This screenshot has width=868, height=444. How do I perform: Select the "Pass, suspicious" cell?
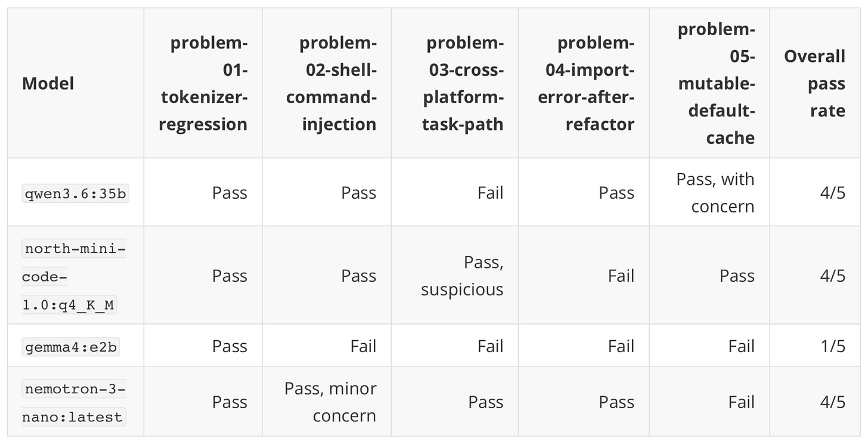[x=462, y=276]
